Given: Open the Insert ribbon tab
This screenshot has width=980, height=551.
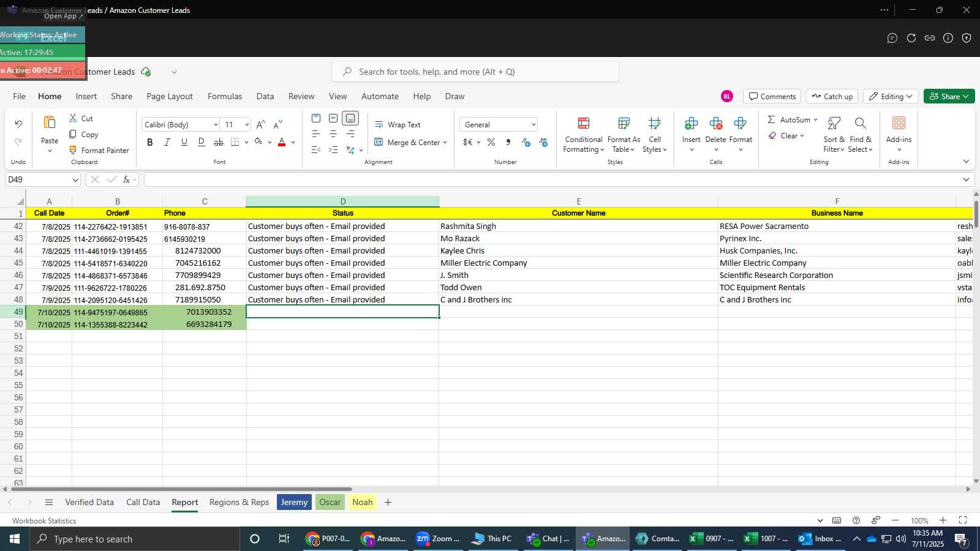Looking at the screenshot, I should (x=86, y=96).
